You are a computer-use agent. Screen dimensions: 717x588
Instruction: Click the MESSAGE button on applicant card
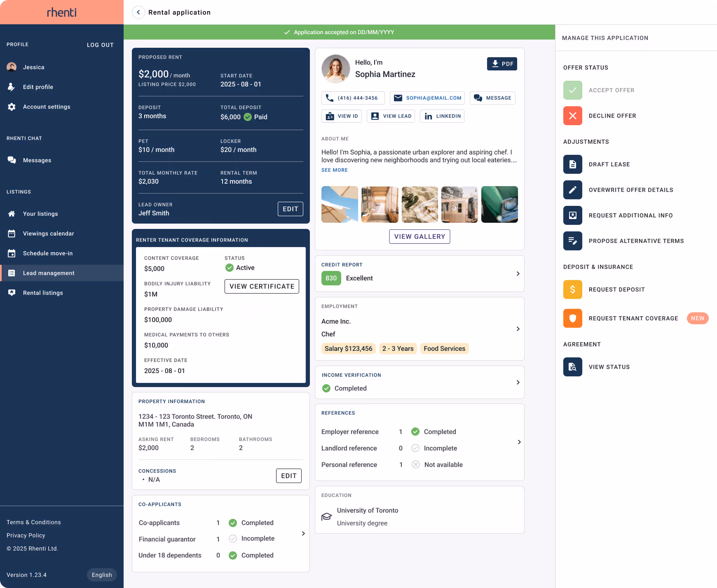492,98
